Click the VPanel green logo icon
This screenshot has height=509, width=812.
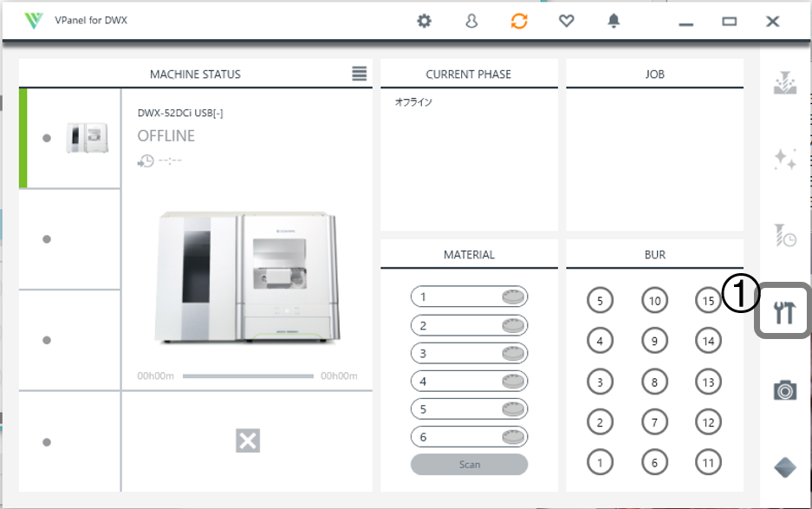[x=34, y=20]
